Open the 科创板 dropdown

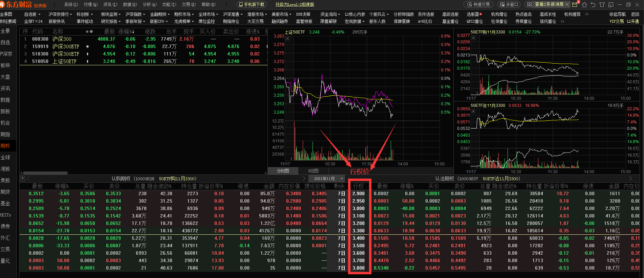click(x=85, y=14)
